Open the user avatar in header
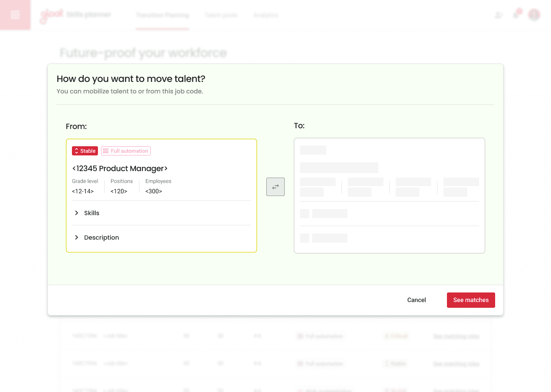Viewport: 551px width, 392px height. tap(534, 15)
